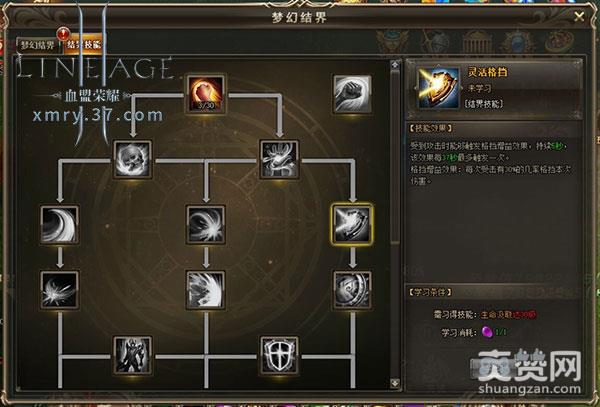Select the tangled serpent skill node
Image resolution: width=600 pixels, height=407 pixels.
tap(279, 159)
